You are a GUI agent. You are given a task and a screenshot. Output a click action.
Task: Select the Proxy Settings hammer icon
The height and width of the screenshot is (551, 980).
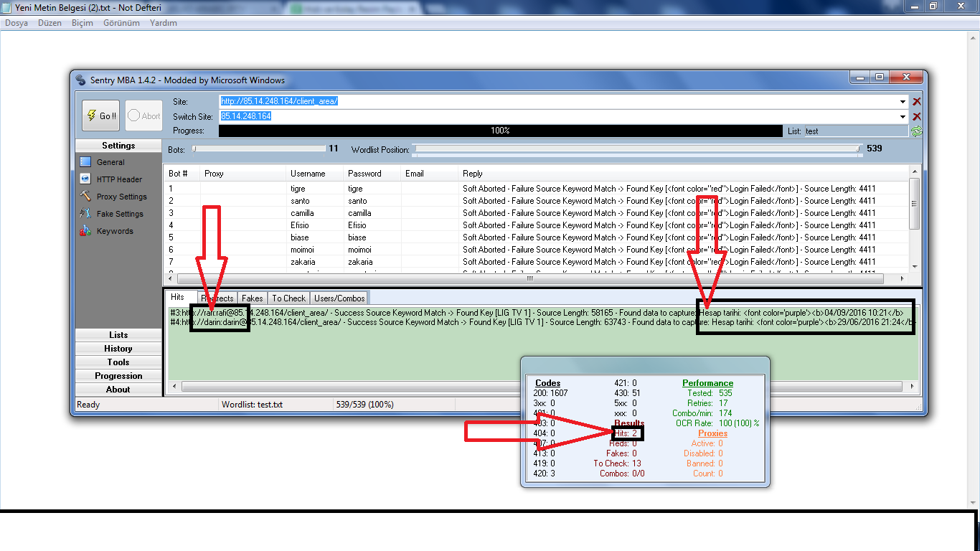pos(85,197)
